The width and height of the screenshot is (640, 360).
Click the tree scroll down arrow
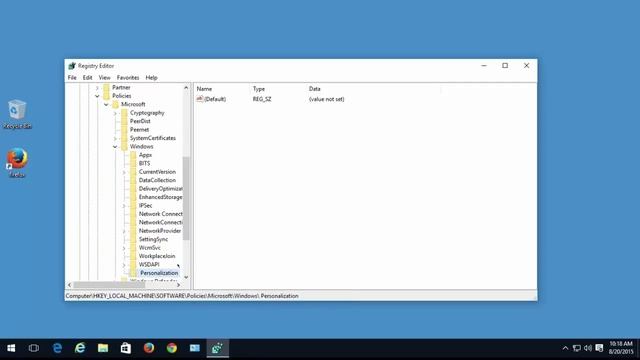(x=186, y=277)
